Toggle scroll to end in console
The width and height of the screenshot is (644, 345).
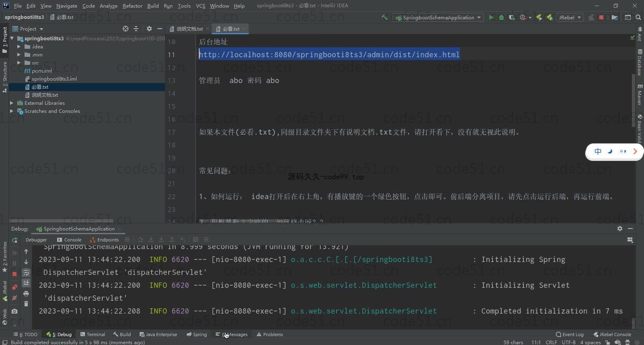tap(26, 283)
